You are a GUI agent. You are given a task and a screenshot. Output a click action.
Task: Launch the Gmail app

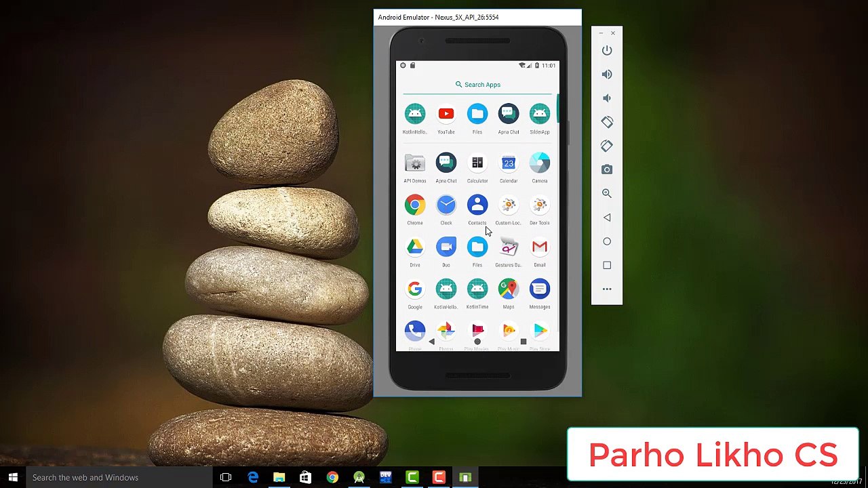click(540, 247)
